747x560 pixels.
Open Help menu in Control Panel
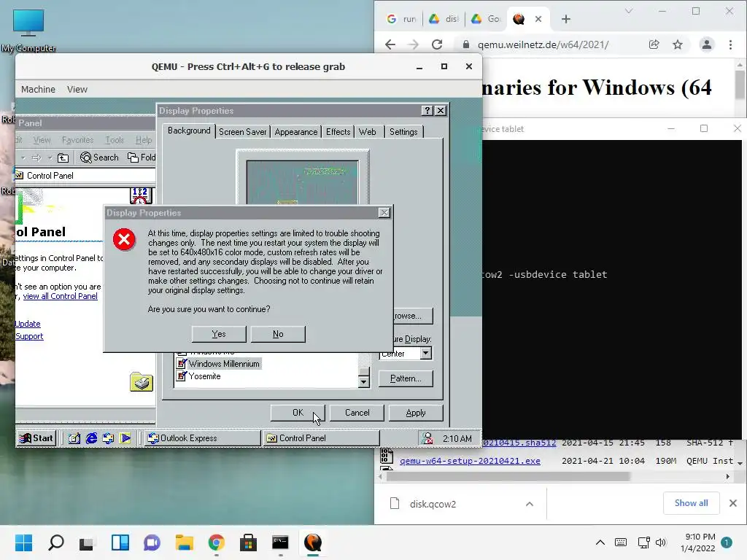(144, 140)
